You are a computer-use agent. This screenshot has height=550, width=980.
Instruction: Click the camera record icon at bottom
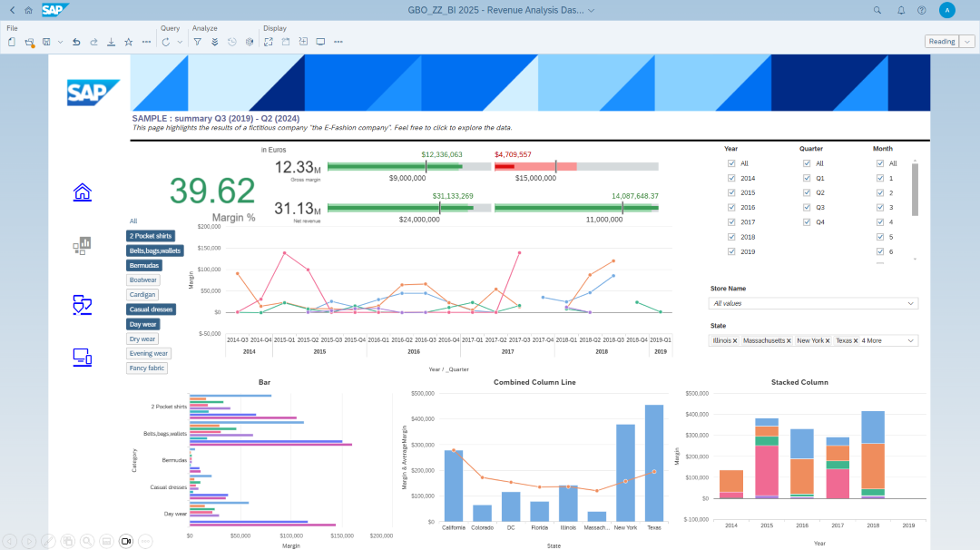[126, 541]
